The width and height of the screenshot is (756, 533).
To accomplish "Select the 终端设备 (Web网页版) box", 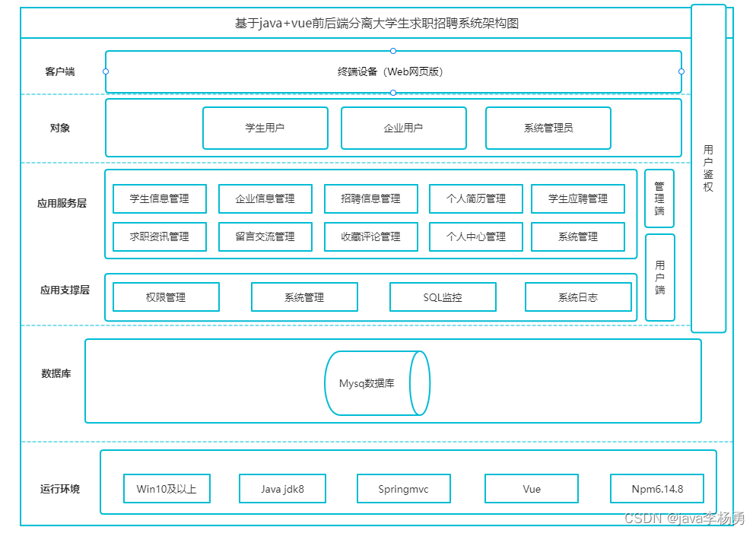I will click(x=393, y=71).
